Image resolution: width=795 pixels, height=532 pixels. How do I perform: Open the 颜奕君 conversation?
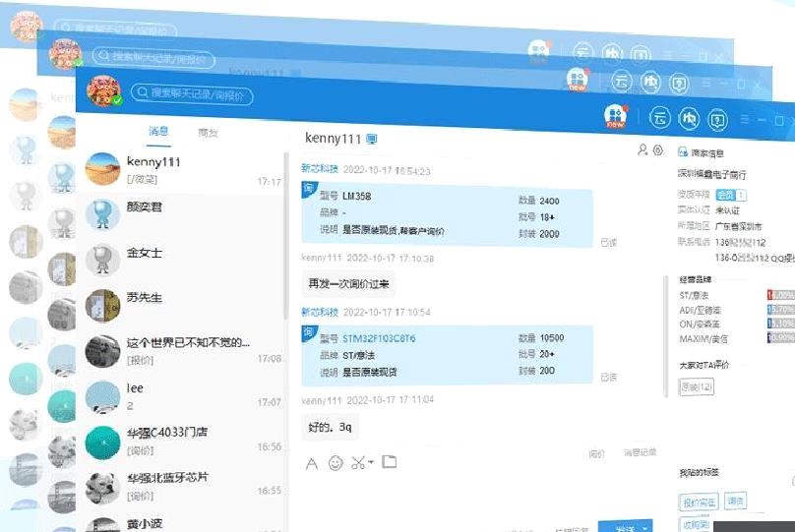(183, 214)
